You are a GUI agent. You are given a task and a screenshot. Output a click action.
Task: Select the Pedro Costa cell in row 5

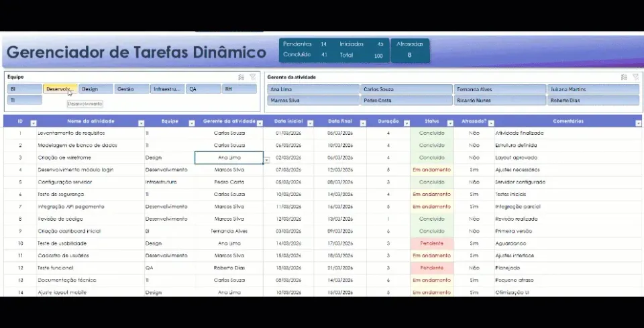(229, 182)
